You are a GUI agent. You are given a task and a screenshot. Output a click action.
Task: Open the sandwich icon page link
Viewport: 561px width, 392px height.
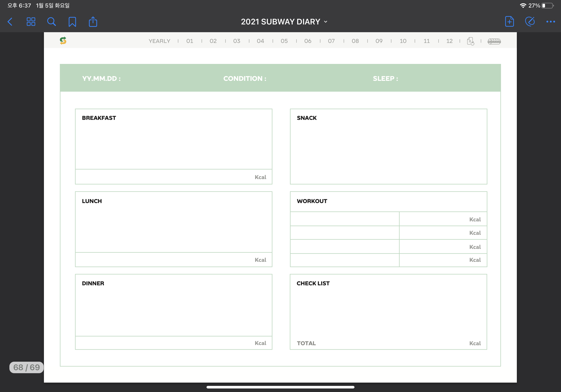[494, 41]
